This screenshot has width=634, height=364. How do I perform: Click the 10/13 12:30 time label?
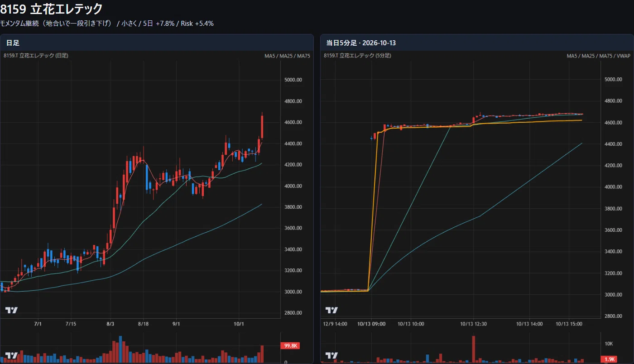(474, 324)
